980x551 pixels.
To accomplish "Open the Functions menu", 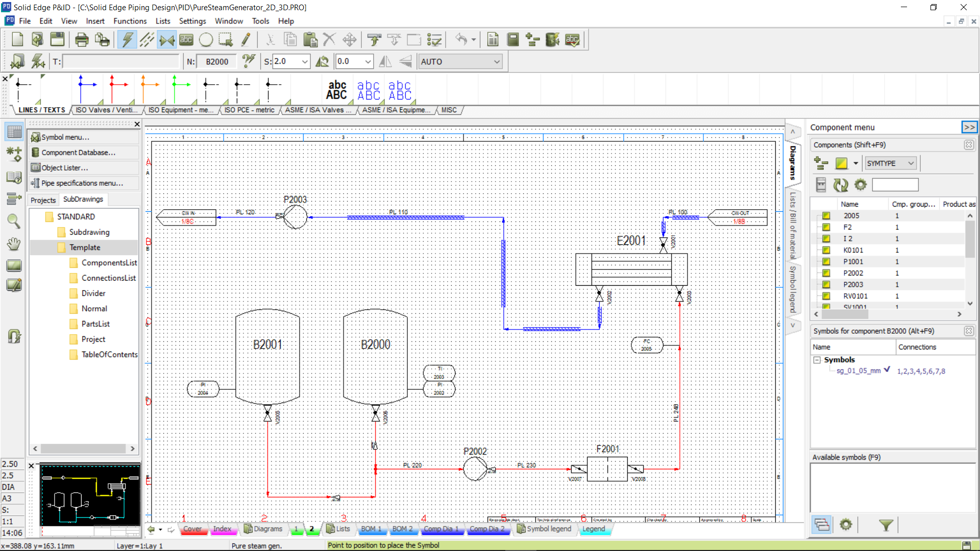I will tap(130, 21).
